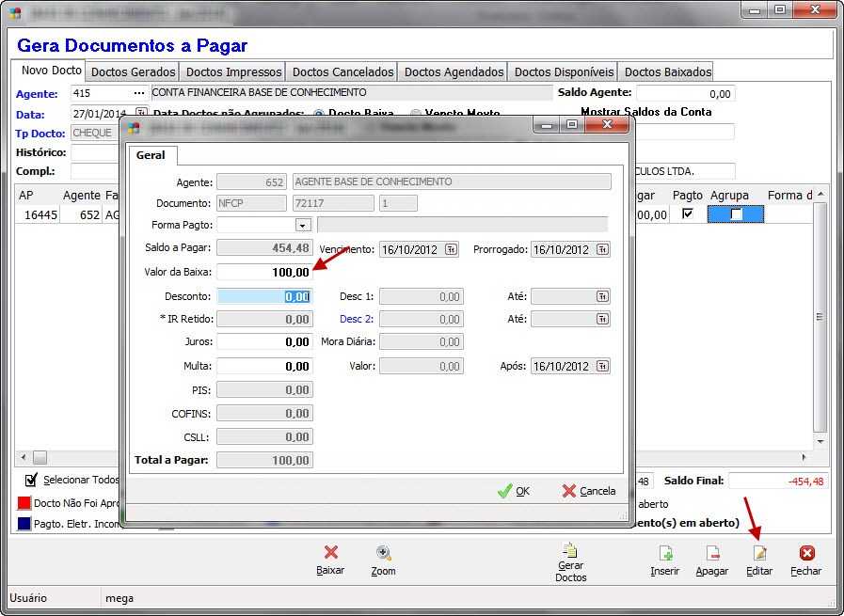Click the Apagar icon
The height and width of the screenshot is (616, 844).
coord(712,553)
